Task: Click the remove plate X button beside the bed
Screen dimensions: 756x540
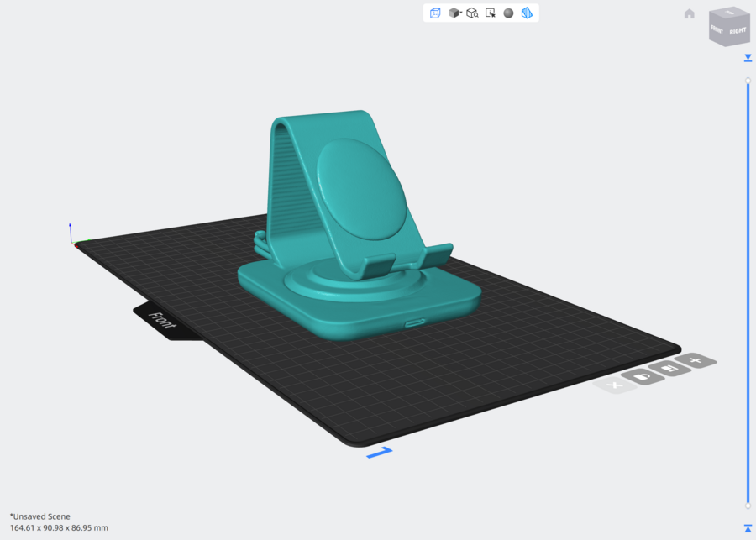Action: pos(615,385)
